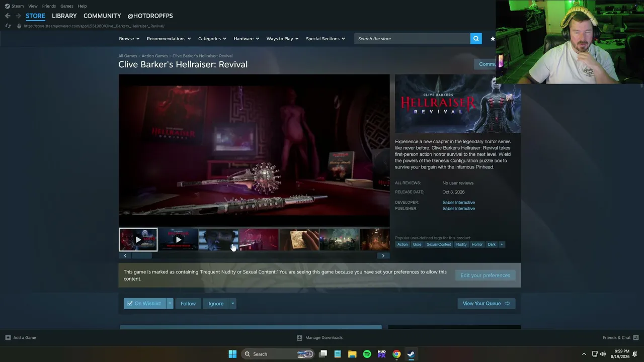Viewport: 644px width, 362px height.
Task: Show hidden system tray icons
Action: click(584, 354)
